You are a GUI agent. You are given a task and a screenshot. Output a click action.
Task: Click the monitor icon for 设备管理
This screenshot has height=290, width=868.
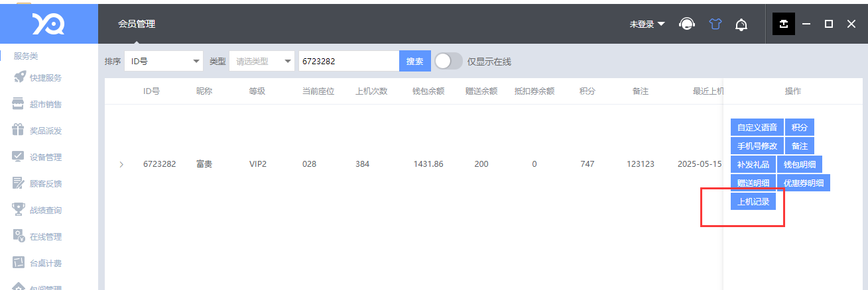pyautogui.click(x=19, y=157)
